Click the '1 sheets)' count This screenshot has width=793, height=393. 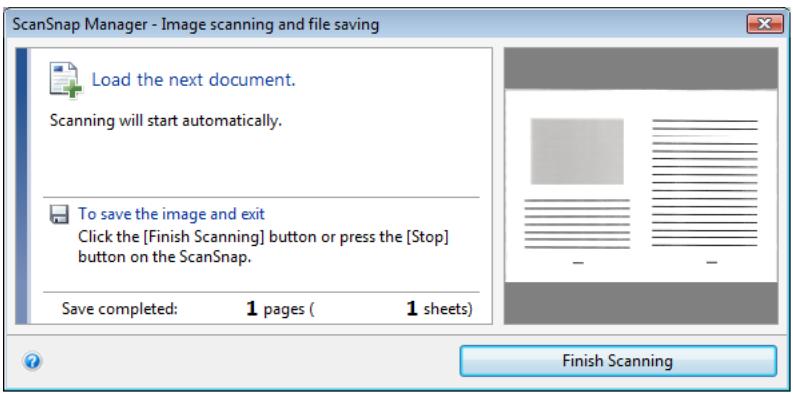point(439,309)
